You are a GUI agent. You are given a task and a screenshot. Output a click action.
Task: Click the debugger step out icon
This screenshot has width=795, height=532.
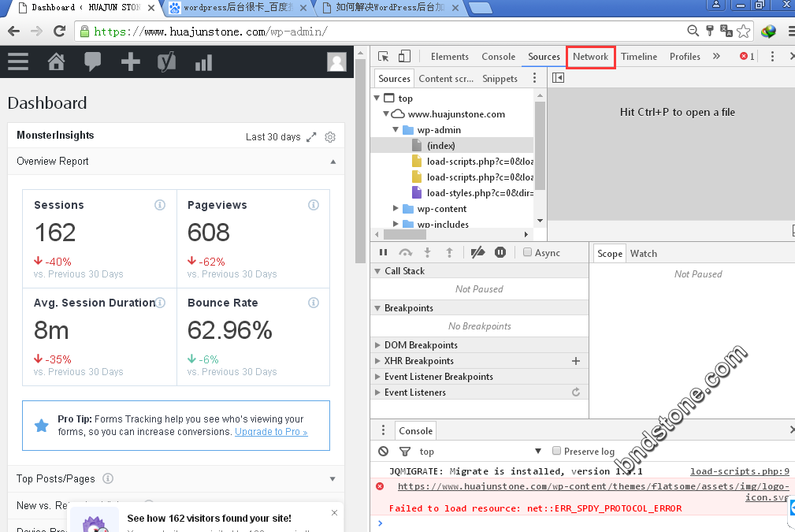point(449,252)
